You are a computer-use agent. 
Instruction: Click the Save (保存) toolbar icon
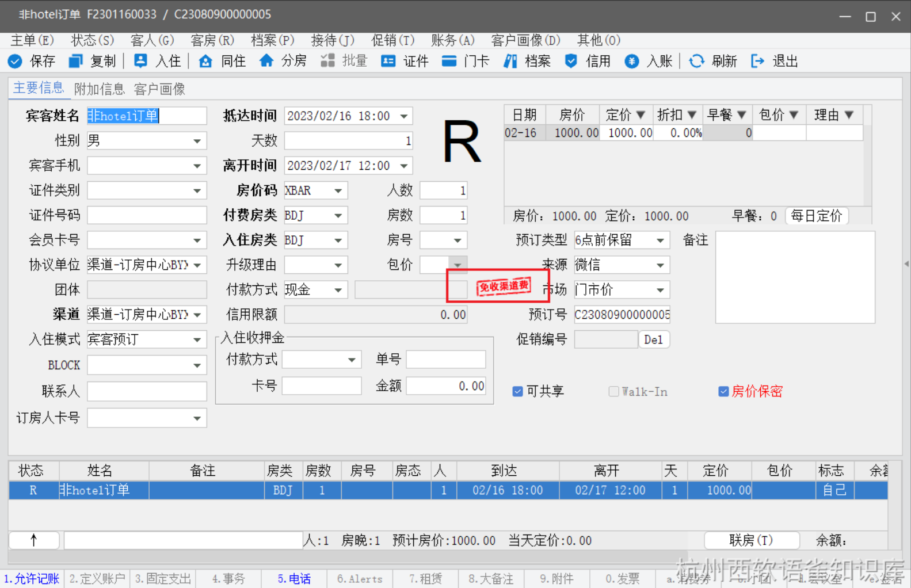(15, 61)
